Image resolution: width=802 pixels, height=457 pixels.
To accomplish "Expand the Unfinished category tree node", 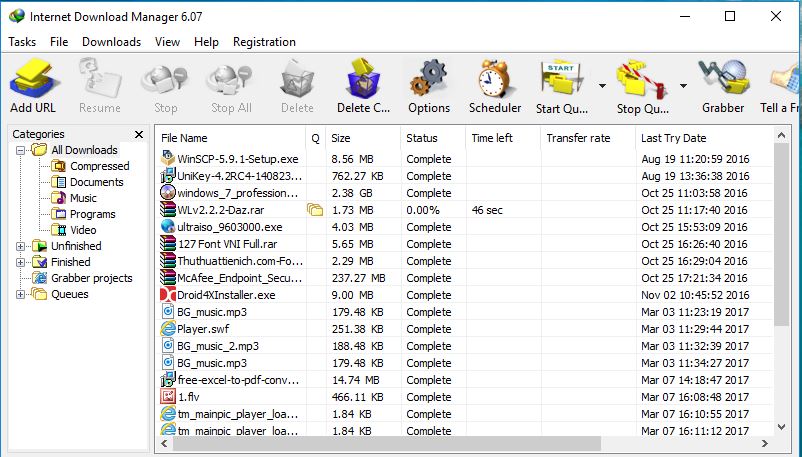I will (x=21, y=246).
